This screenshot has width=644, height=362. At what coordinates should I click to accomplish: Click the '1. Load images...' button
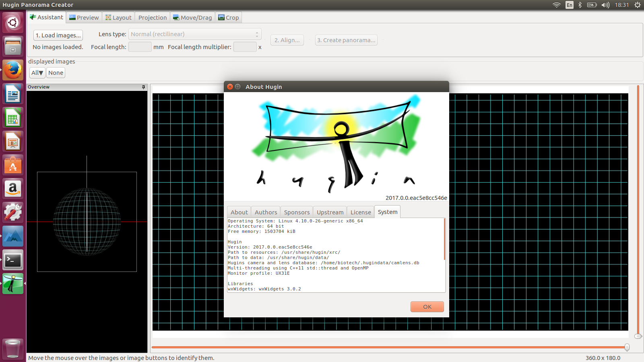pos(58,35)
